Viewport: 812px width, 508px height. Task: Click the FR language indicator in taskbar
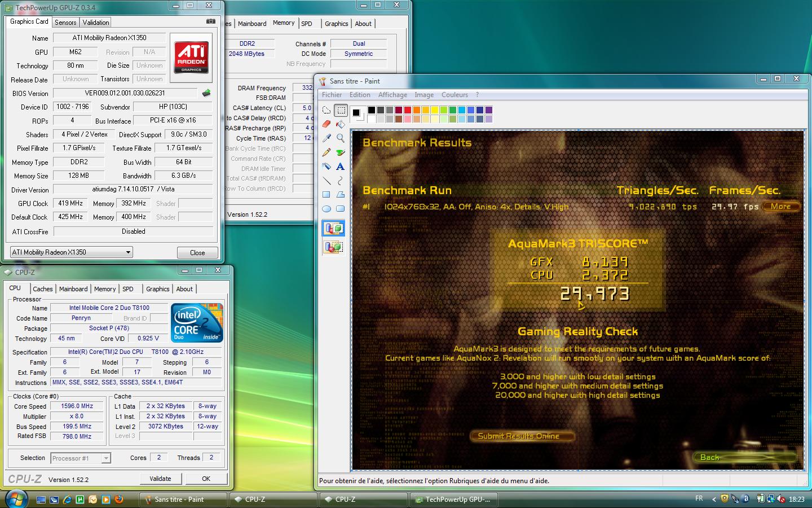[x=699, y=498]
